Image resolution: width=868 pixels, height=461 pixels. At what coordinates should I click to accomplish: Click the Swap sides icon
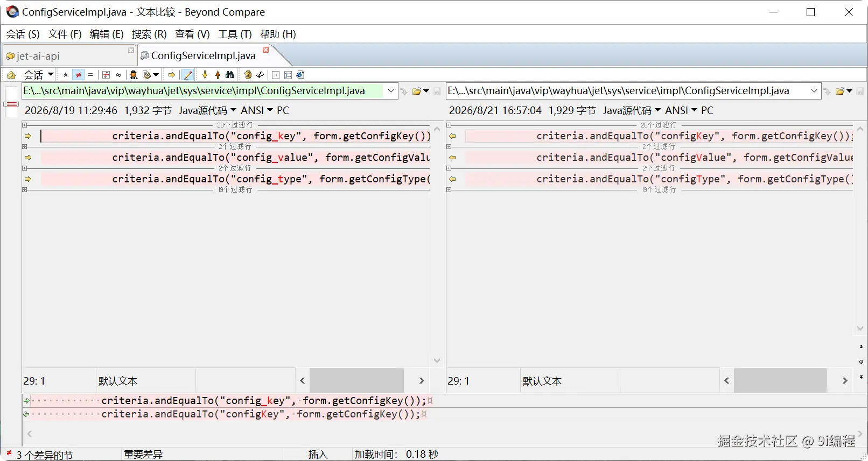[248, 75]
